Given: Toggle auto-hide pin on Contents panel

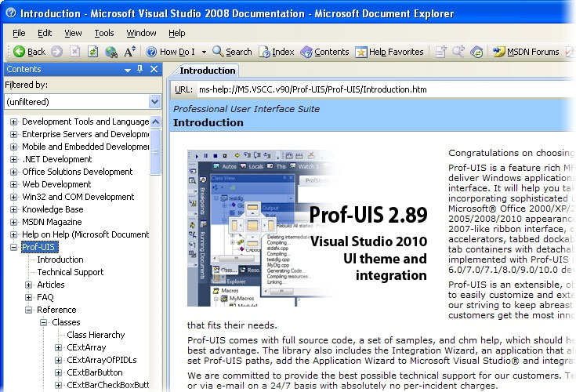Looking at the screenshot, I should [140, 69].
